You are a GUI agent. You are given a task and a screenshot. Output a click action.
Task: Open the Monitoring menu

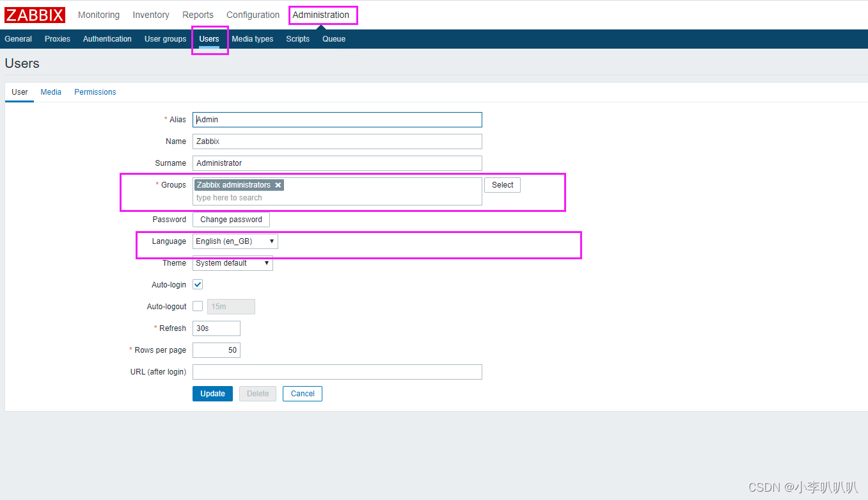coord(99,15)
